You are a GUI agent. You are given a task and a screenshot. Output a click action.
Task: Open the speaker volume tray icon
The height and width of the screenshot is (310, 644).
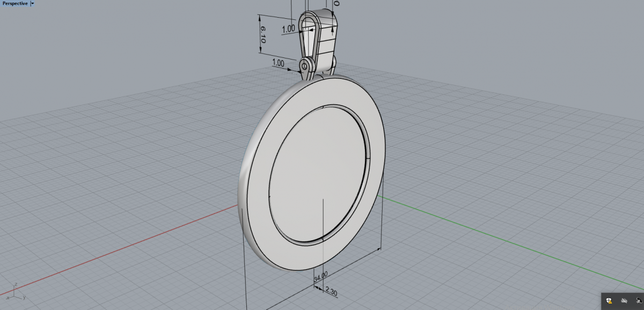click(x=639, y=301)
